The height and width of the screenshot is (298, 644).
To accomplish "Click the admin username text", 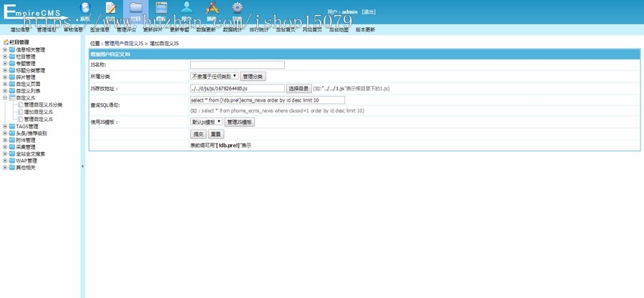I will pos(350,12).
